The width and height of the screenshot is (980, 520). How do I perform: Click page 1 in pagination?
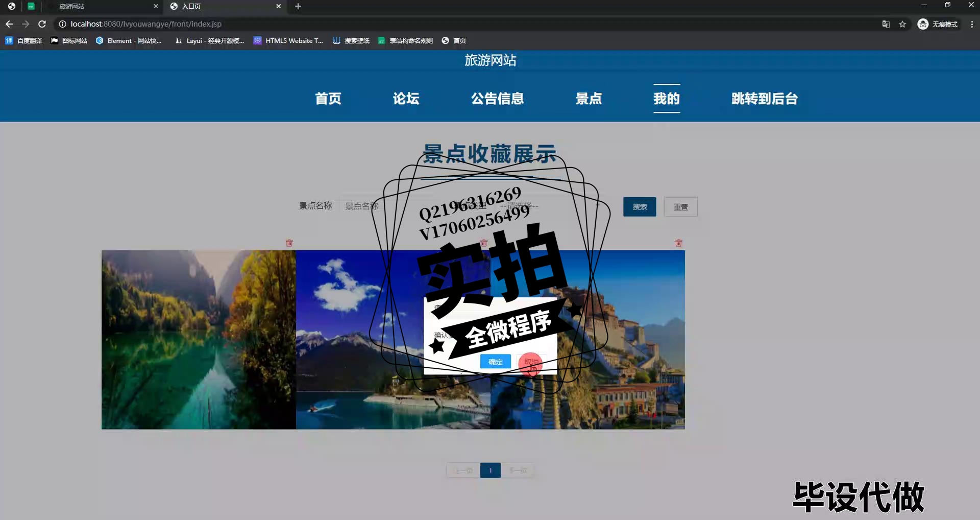pos(490,470)
